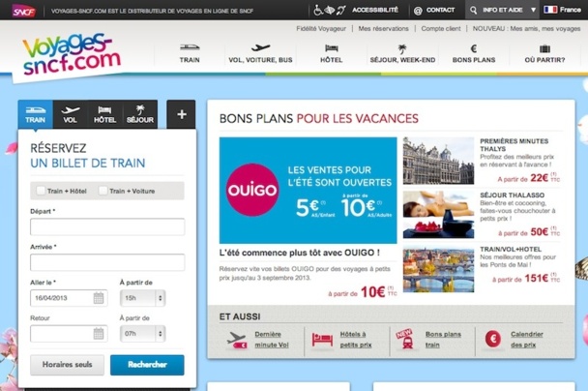
Task: Open the Où partir suitcase icon
Action: [x=544, y=48]
